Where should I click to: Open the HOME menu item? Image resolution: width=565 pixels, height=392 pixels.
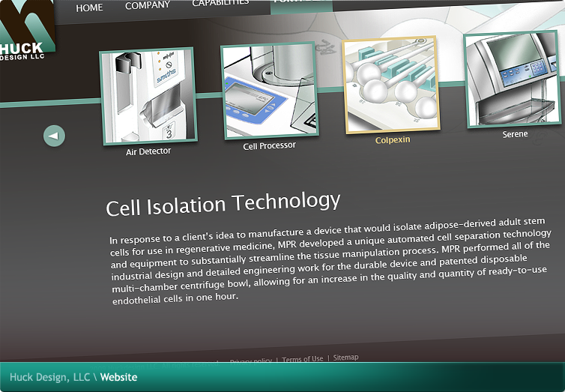(89, 7)
